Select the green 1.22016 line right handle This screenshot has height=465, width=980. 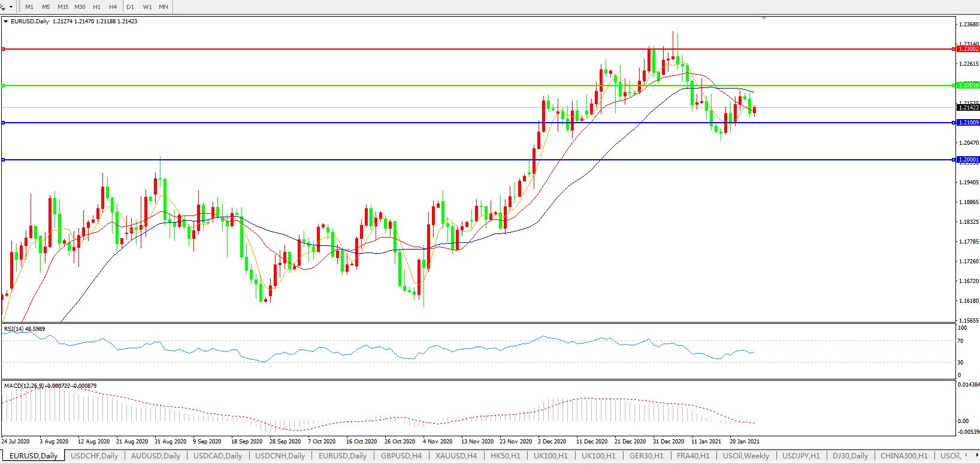[954, 86]
